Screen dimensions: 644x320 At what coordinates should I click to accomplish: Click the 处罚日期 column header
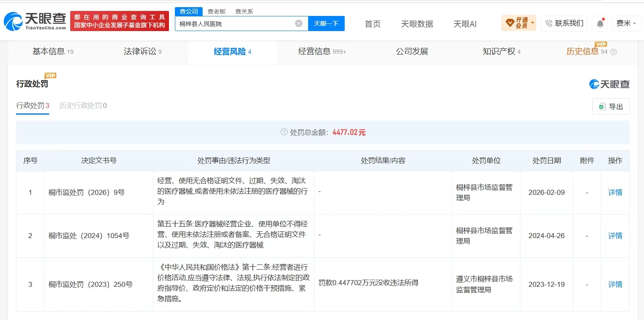pos(546,160)
